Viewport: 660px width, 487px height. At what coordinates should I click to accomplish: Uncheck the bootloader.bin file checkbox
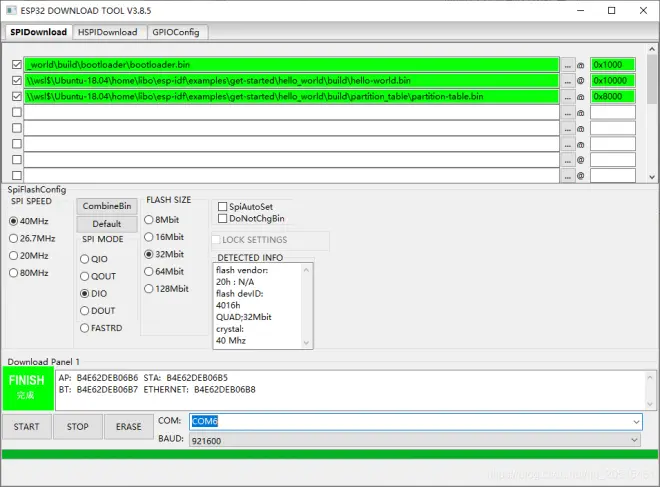[17, 64]
